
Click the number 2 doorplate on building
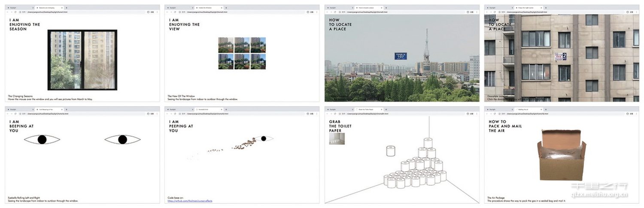click(564, 56)
